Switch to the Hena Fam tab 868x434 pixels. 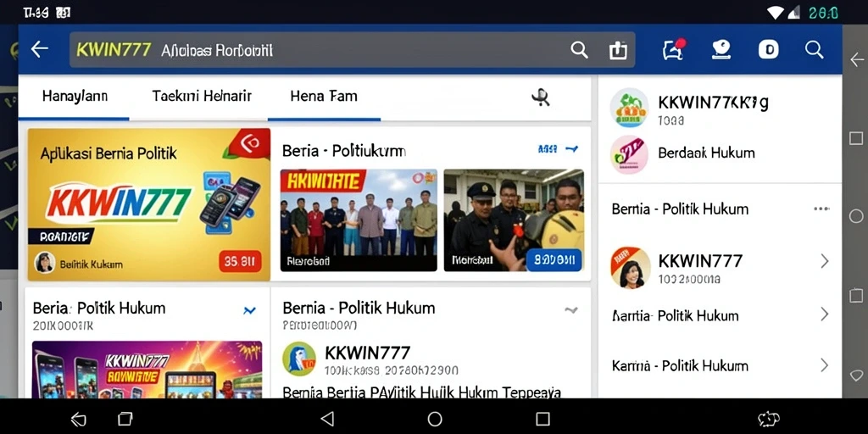[324, 97]
